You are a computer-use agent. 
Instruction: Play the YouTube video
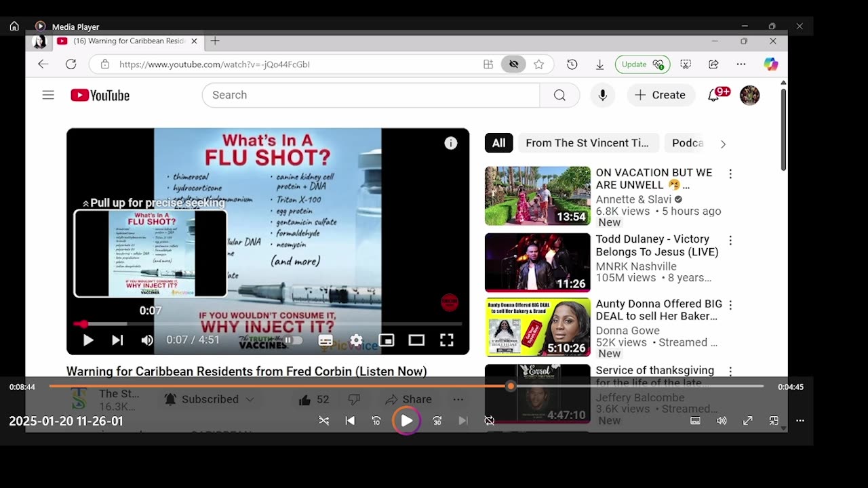pos(88,340)
